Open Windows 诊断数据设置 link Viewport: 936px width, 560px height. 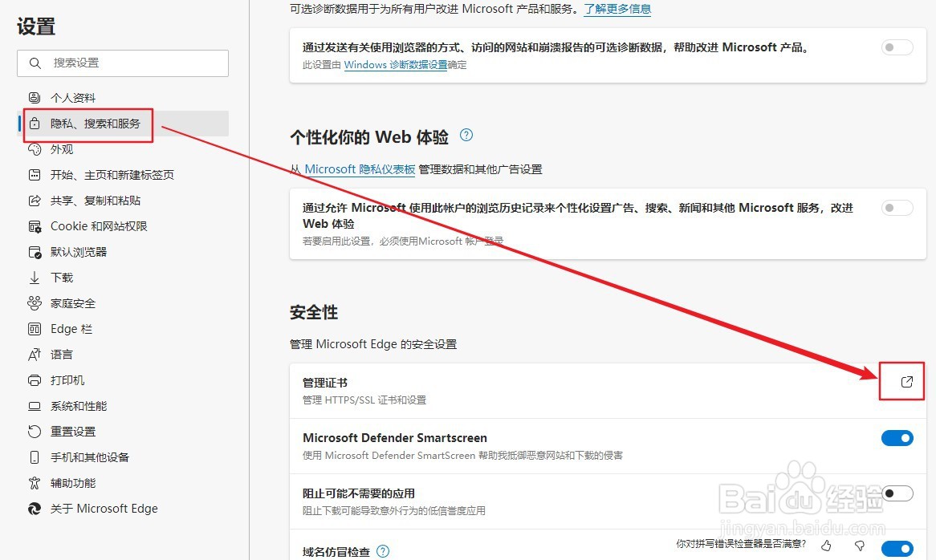pos(396,65)
